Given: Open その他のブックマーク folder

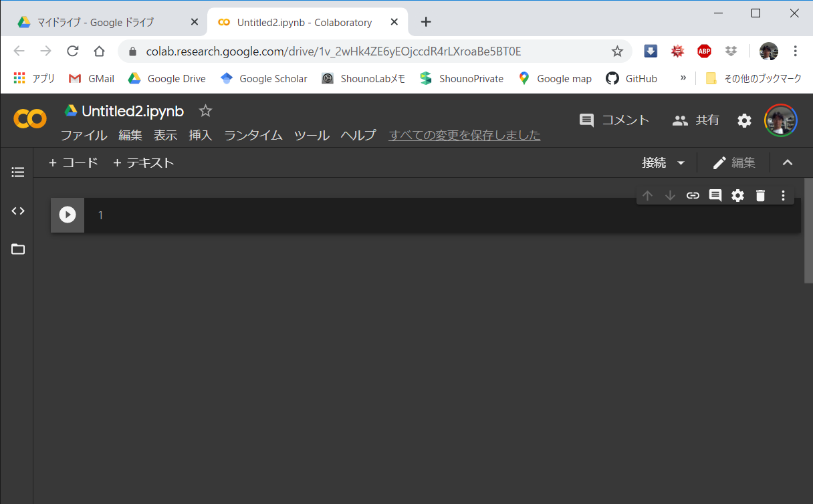Looking at the screenshot, I should pyautogui.click(x=753, y=78).
